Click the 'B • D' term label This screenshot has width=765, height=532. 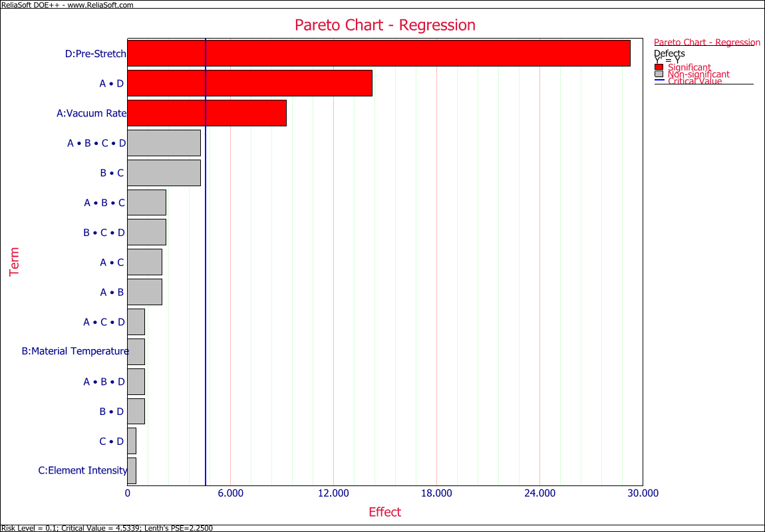click(112, 411)
